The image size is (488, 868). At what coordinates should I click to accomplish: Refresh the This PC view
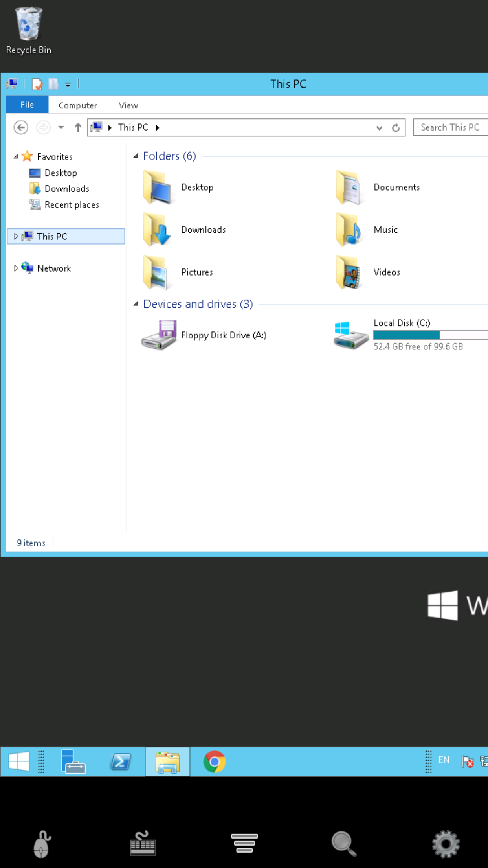(x=396, y=128)
